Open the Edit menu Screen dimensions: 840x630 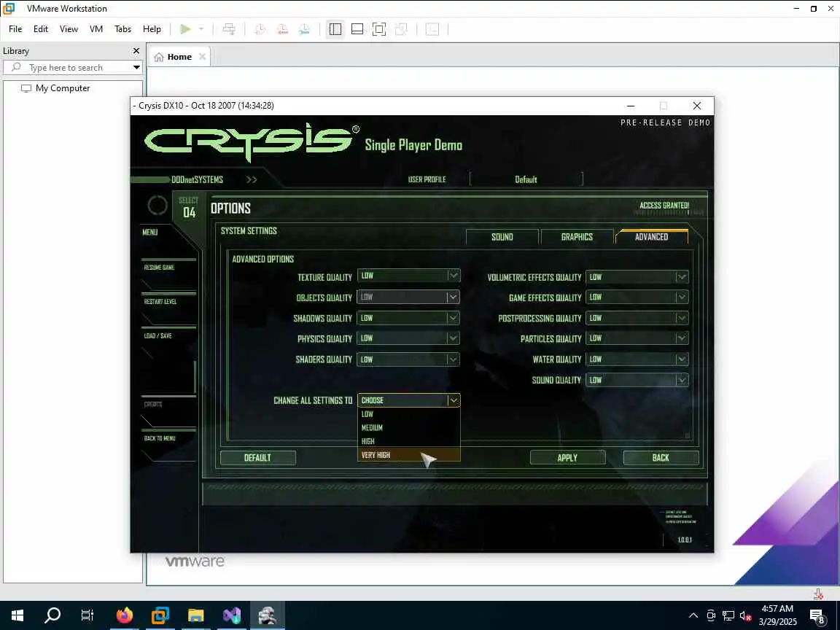click(41, 29)
